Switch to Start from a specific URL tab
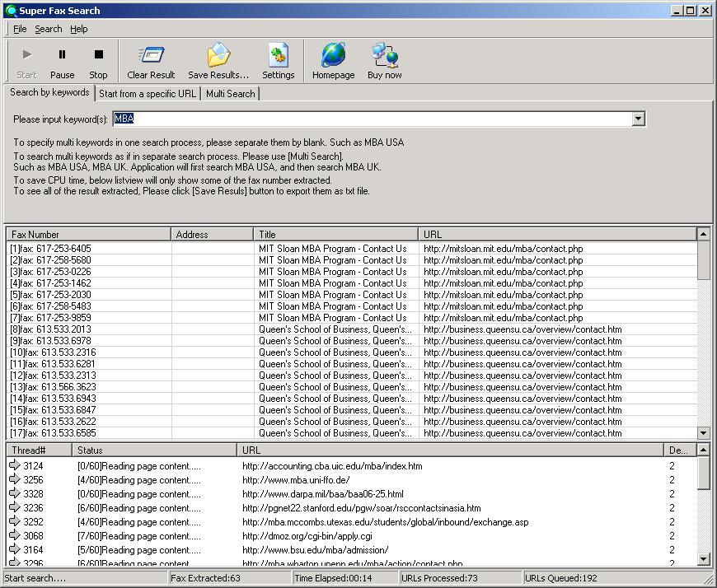This screenshot has width=717, height=588. click(148, 94)
